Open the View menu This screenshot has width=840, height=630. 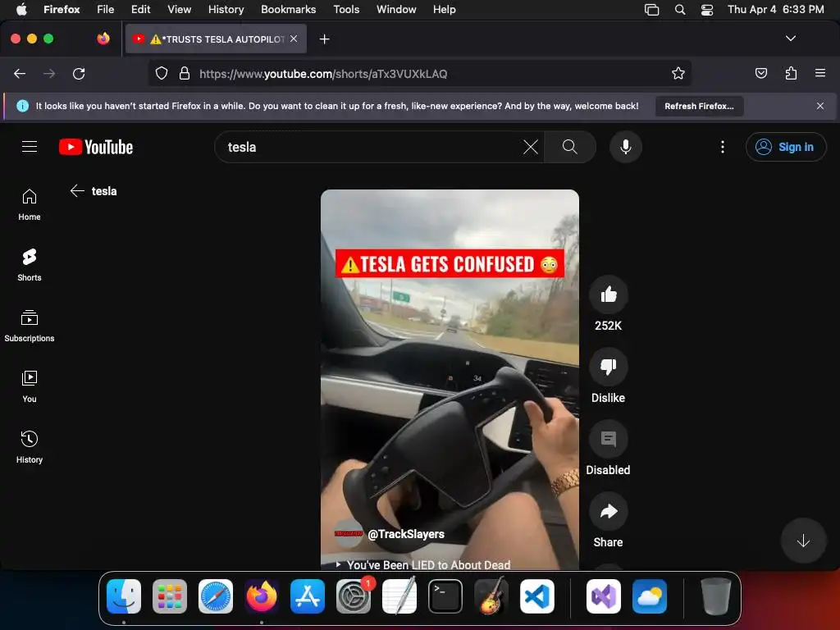point(179,9)
